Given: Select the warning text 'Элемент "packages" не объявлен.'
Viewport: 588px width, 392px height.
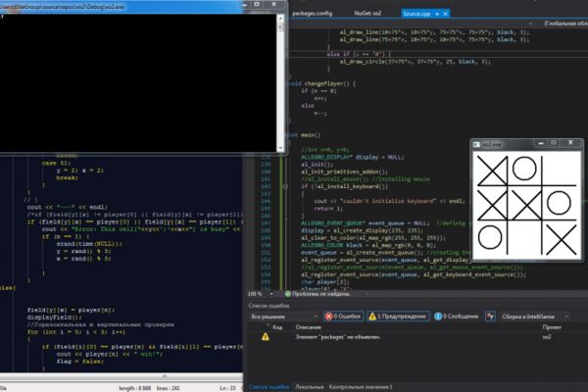Looking at the screenshot, I should [337, 337].
